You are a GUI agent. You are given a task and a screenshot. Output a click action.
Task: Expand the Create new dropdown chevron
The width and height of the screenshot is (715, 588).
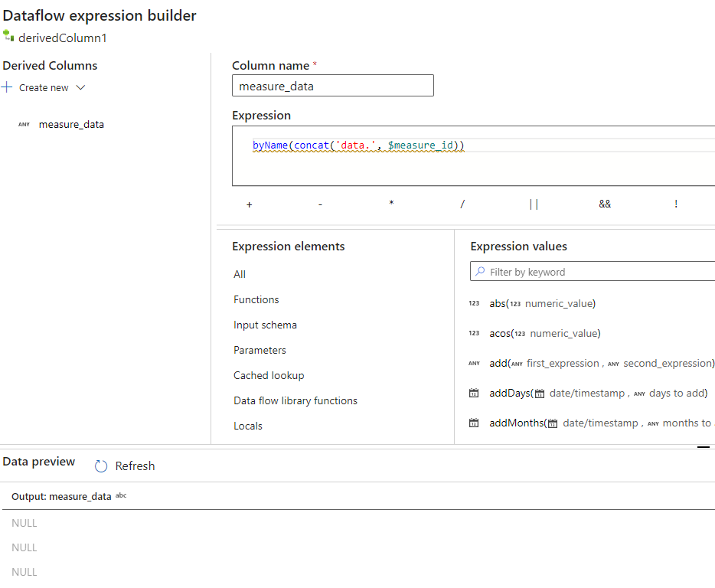click(x=80, y=87)
